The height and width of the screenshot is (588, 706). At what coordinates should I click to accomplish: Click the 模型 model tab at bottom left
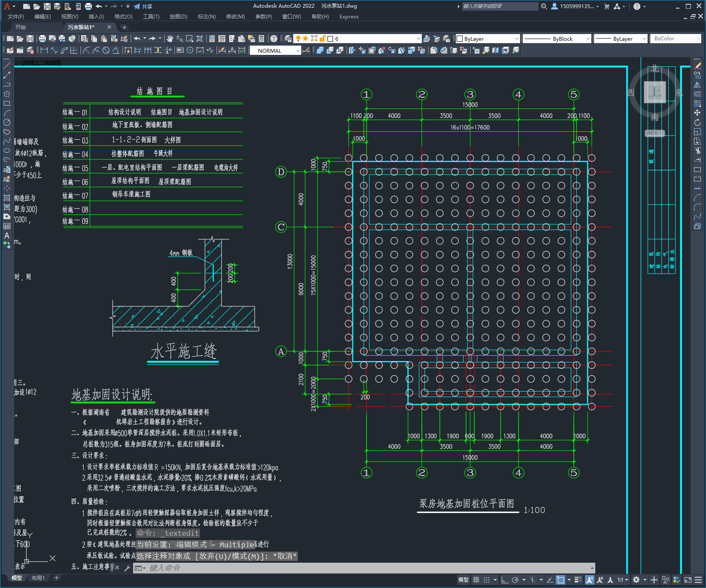(17, 578)
